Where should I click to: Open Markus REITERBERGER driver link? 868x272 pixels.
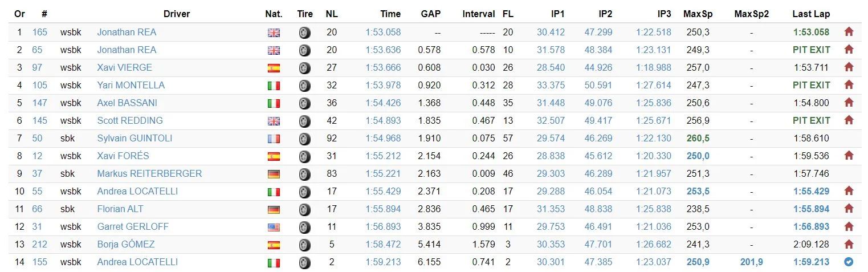(x=149, y=173)
